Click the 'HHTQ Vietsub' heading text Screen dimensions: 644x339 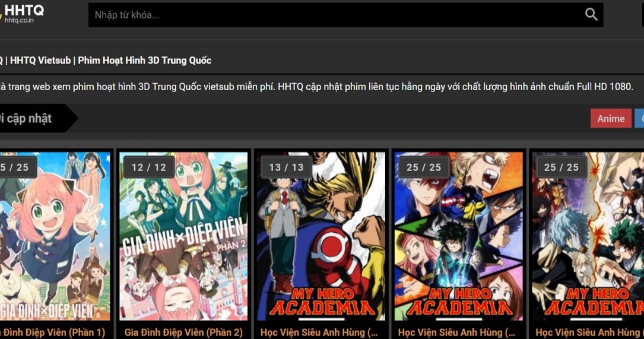(40, 61)
